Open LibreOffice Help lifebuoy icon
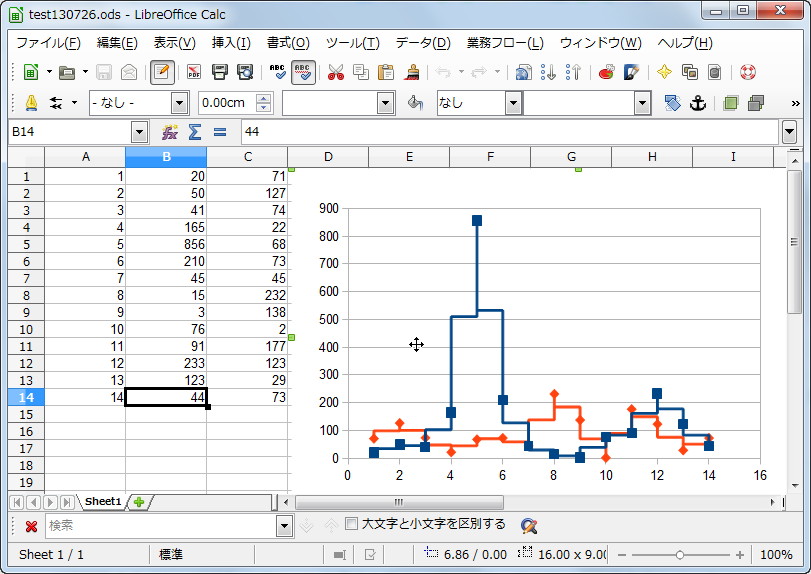Viewport: 811px width, 574px height. tap(747, 72)
